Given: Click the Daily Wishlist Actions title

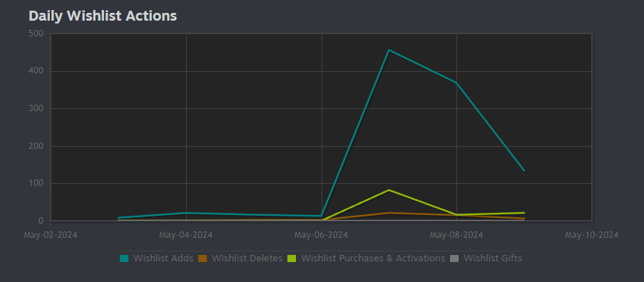Looking at the screenshot, I should (103, 16).
